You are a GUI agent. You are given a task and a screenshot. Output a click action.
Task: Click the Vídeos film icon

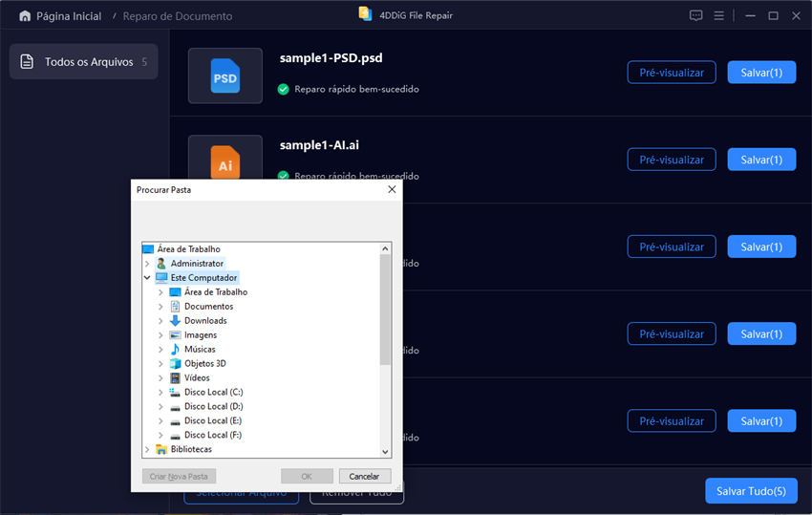pos(175,377)
